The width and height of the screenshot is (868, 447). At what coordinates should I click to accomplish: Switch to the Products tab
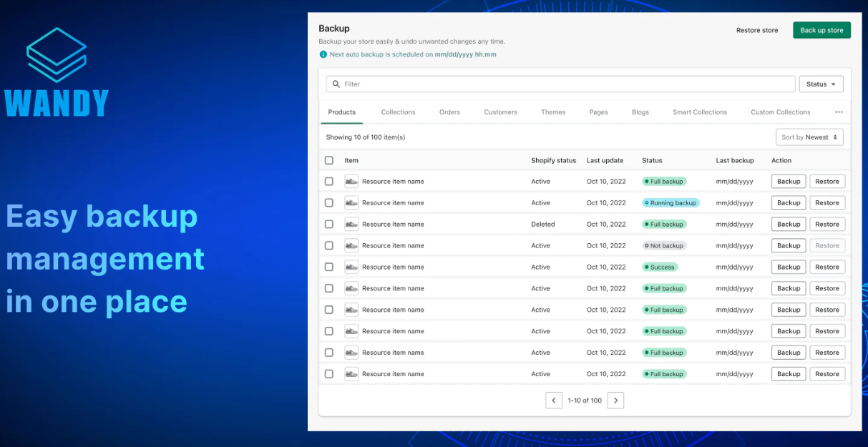click(x=342, y=112)
